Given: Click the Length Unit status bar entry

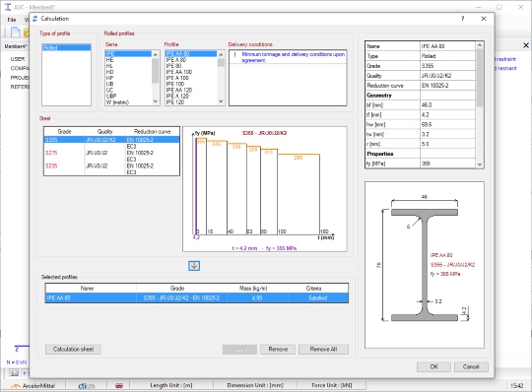Looking at the screenshot, I should [171, 385].
